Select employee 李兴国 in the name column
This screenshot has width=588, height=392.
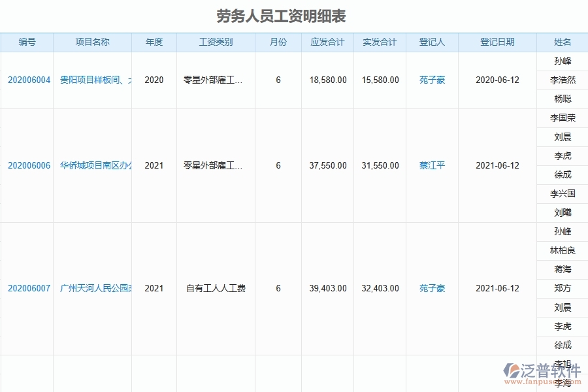pyautogui.click(x=562, y=193)
